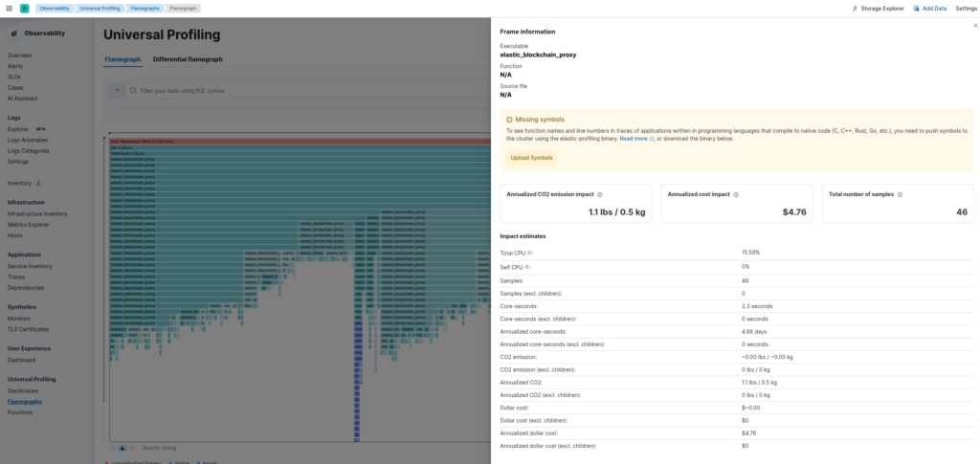Open Dependencies in the sidebar
Image resolution: width=980 pixels, height=464 pixels.
(x=26, y=287)
